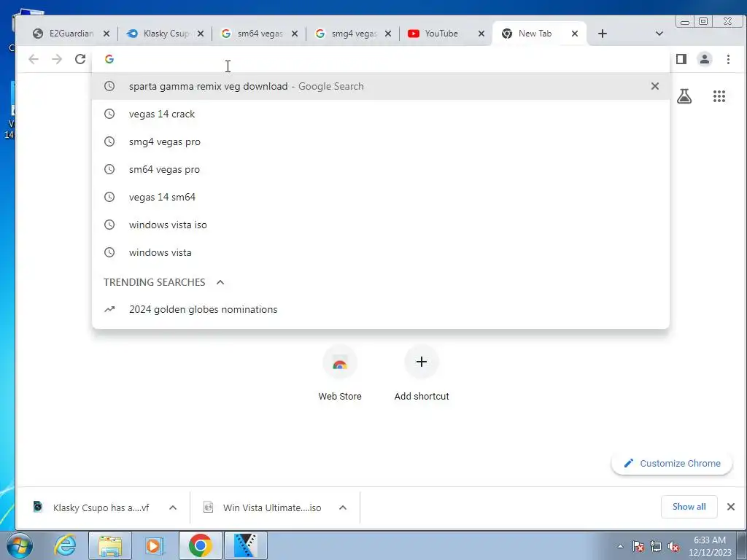Expand options for Klasky Csupo download

coord(173,507)
